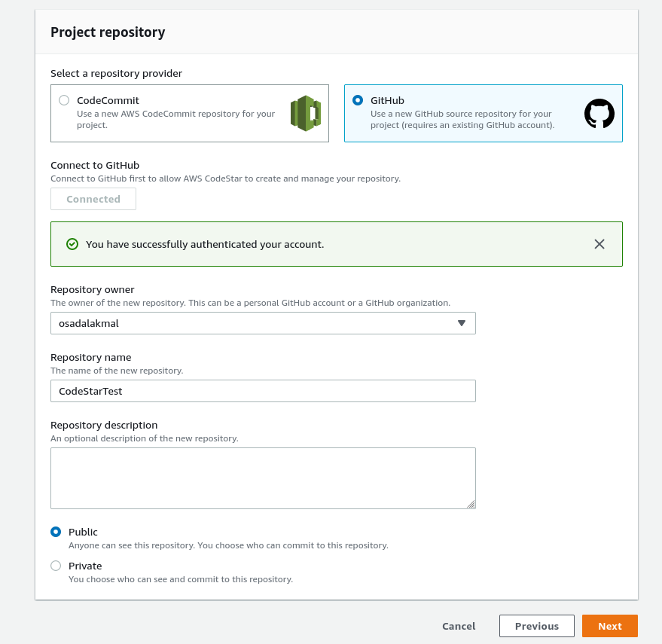
Task: Choose the Private repository visibility option
Action: 56,566
